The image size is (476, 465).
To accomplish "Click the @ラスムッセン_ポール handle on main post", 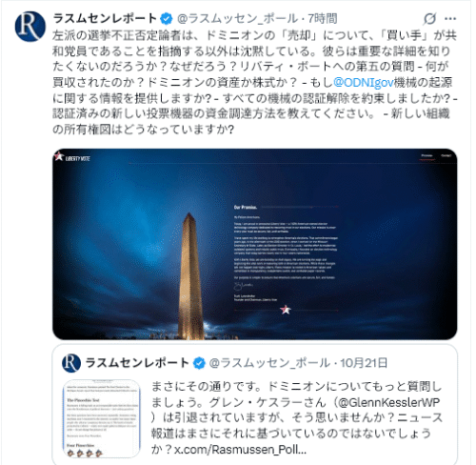I will pos(237,19).
